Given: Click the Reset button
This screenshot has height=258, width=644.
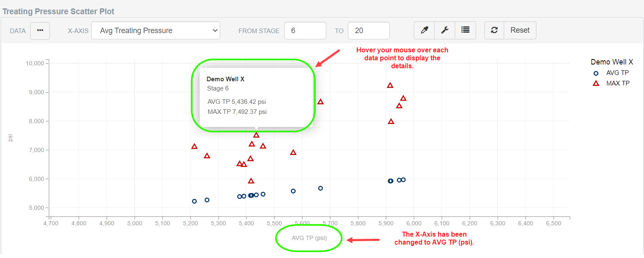Looking at the screenshot, I should (x=520, y=30).
